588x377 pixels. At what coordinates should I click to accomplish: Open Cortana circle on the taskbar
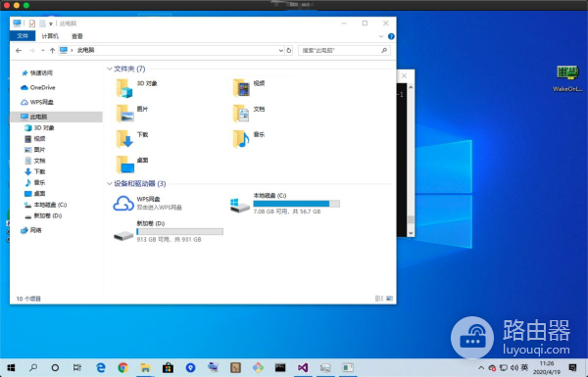click(55, 367)
